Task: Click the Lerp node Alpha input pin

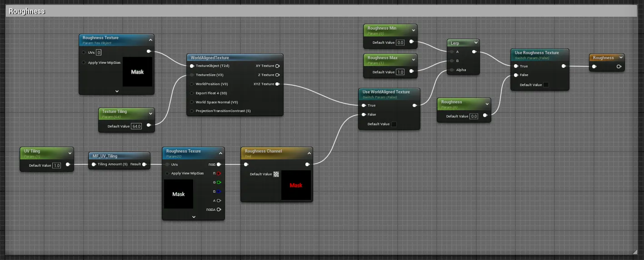Action: (x=451, y=70)
